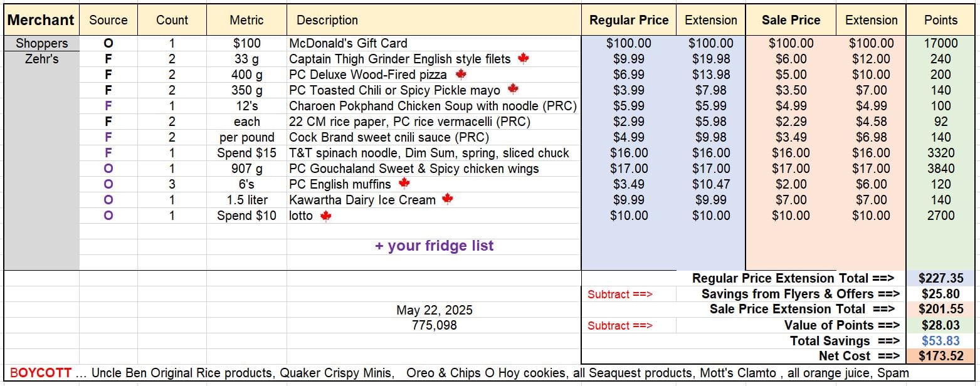Select the Value of Points $28.03 cell
The height and width of the screenshot is (386, 980).
[x=940, y=325]
